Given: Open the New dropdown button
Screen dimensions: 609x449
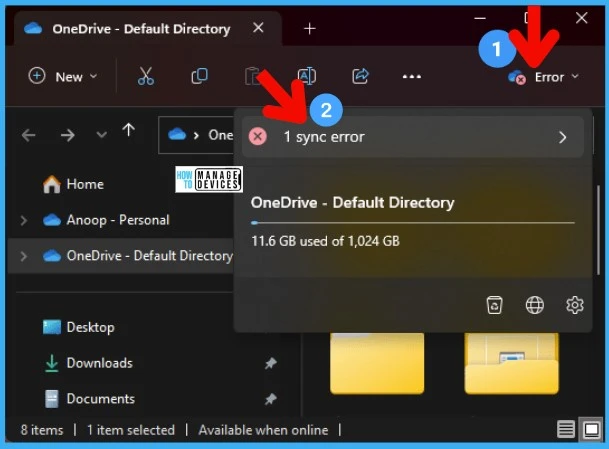Looking at the screenshot, I should [63, 77].
